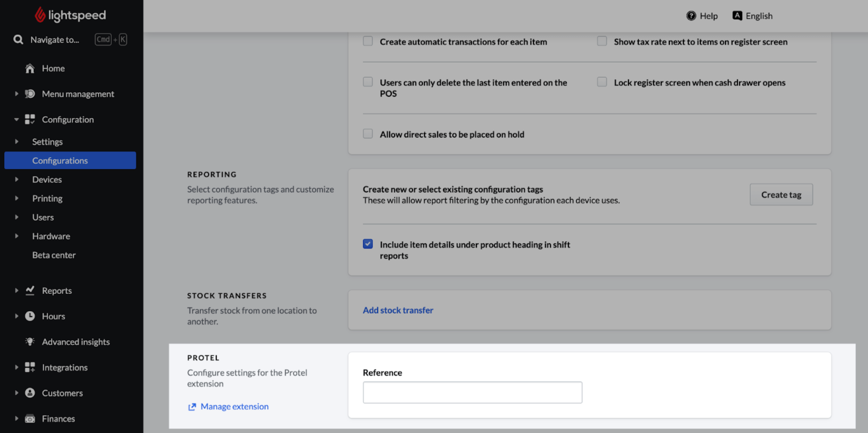This screenshot has height=433, width=868.
Task: Expand the Menu management section
Action: 16,94
